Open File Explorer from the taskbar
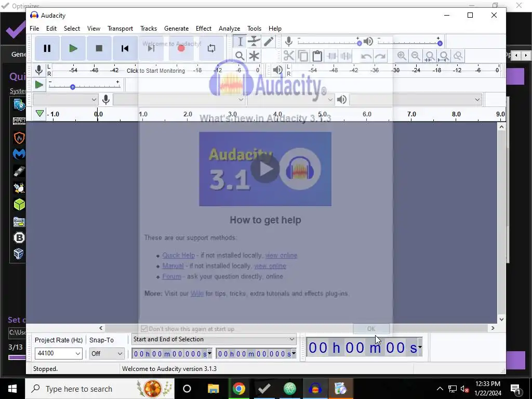Viewport: 532px width, 399px height. (x=214, y=389)
